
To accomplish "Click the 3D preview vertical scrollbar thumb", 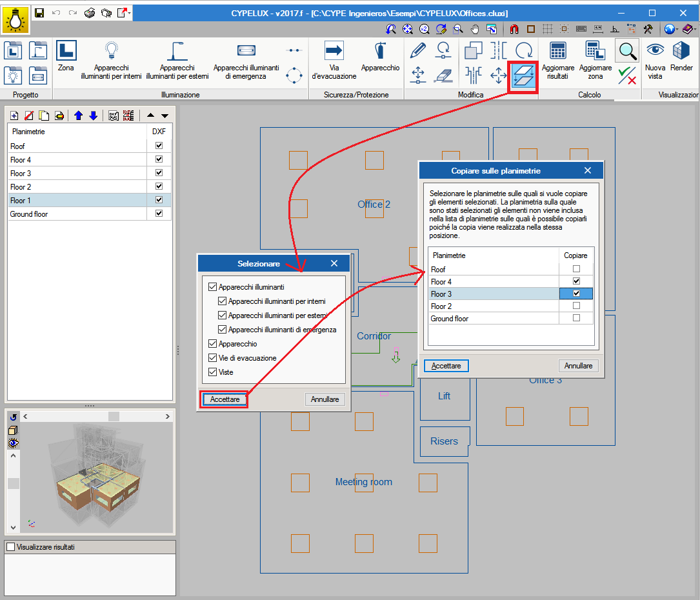I will (x=14, y=483).
